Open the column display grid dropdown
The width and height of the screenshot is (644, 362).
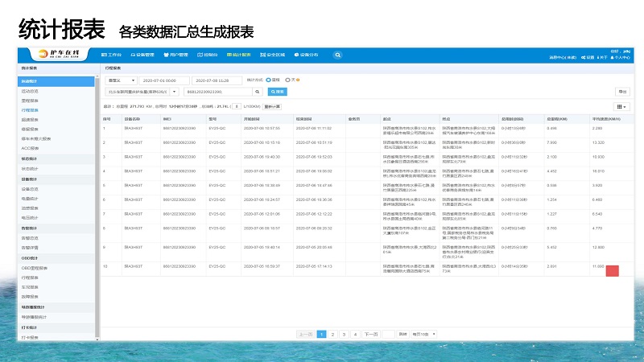click(x=621, y=106)
